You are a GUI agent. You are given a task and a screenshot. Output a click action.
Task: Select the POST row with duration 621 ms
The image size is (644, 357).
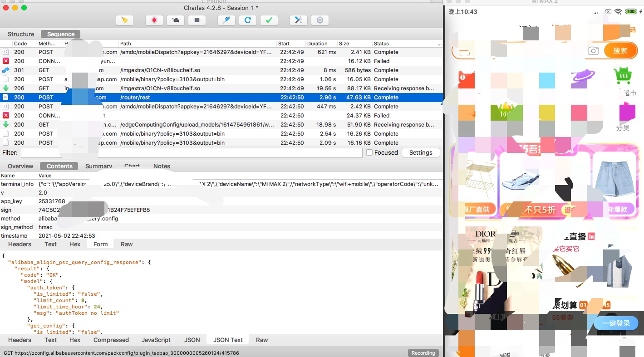221,52
